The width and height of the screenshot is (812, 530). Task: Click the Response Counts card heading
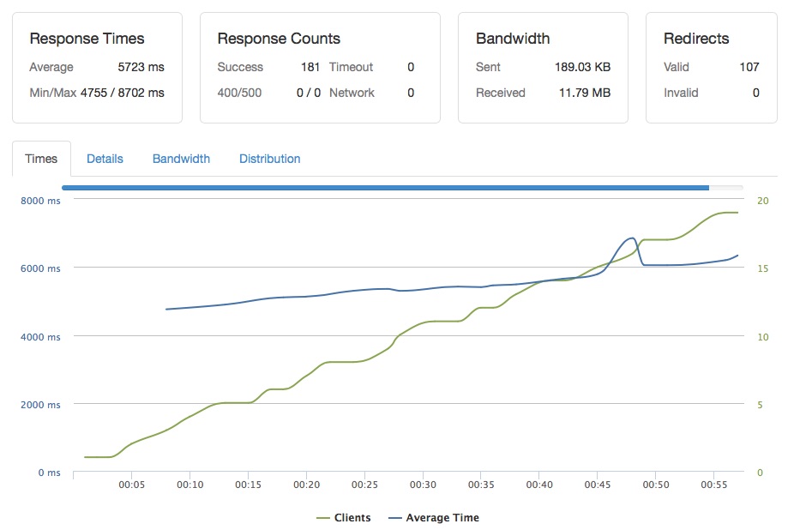279,39
